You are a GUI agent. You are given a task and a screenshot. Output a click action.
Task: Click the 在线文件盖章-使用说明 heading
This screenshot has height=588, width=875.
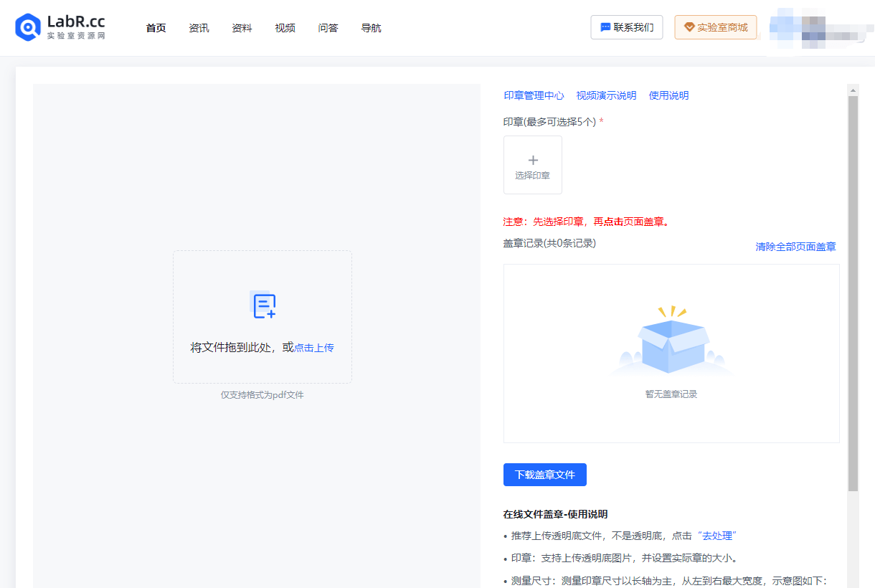point(555,514)
